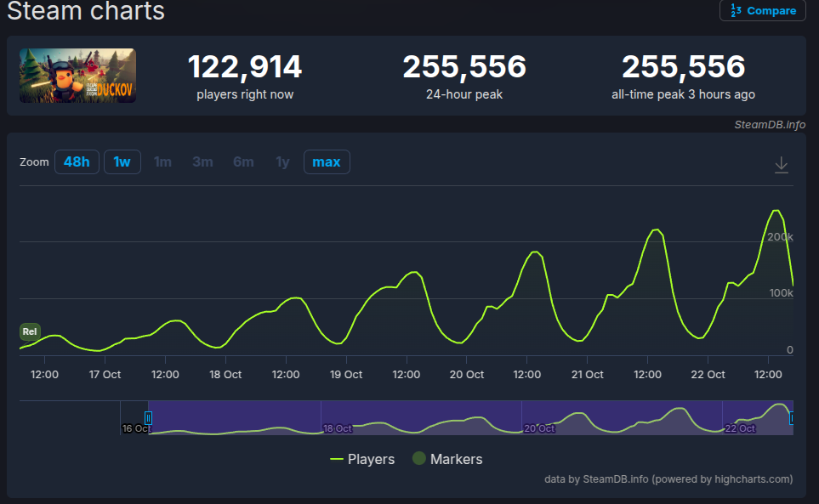Click the Compare button
This screenshot has width=819, height=504.
point(763,11)
